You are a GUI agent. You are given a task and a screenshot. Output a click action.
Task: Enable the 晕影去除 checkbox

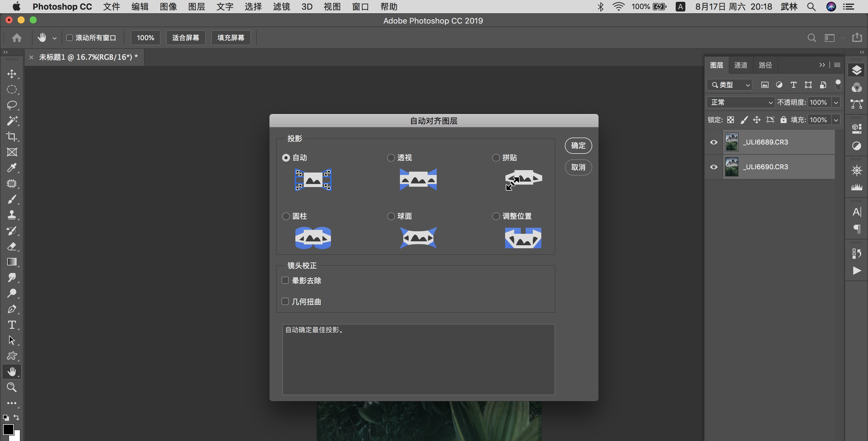285,281
